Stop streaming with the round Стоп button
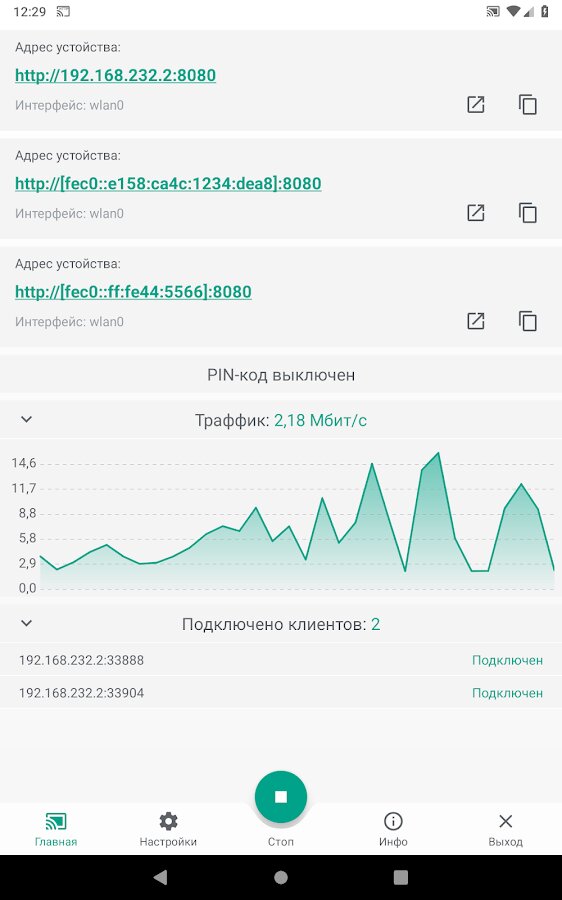The image size is (562, 900). point(281,797)
